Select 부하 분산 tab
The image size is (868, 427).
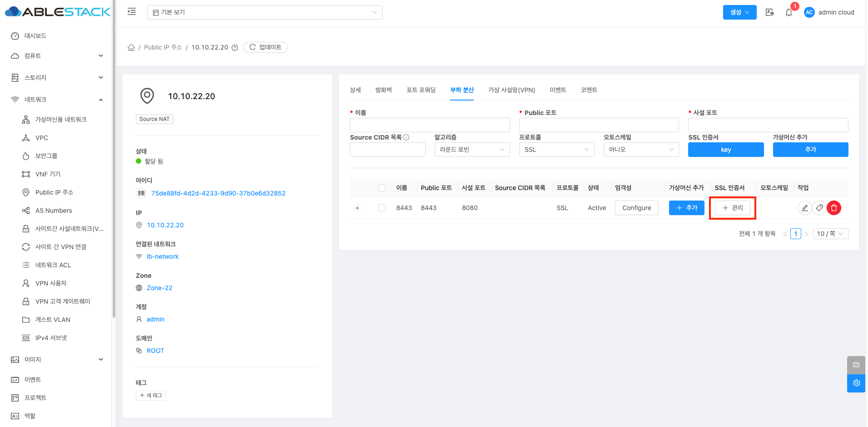click(462, 90)
